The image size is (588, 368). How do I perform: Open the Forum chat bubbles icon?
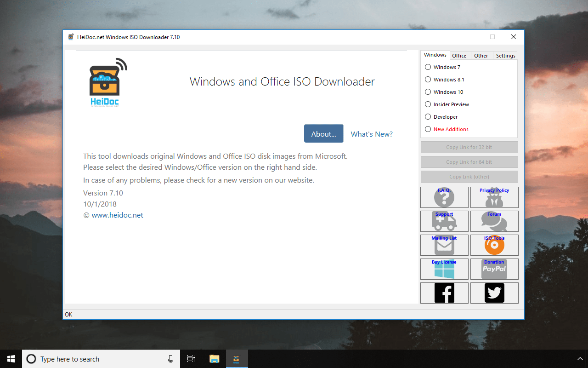(494, 221)
